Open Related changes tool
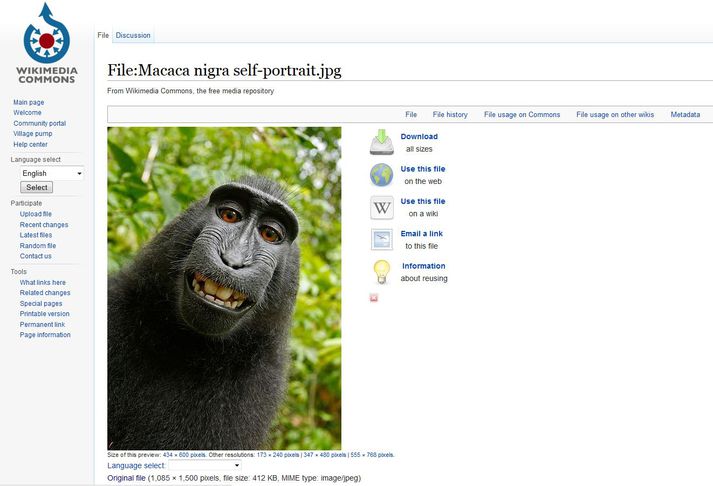The height and width of the screenshot is (486, 713). [x=45, y=293]
